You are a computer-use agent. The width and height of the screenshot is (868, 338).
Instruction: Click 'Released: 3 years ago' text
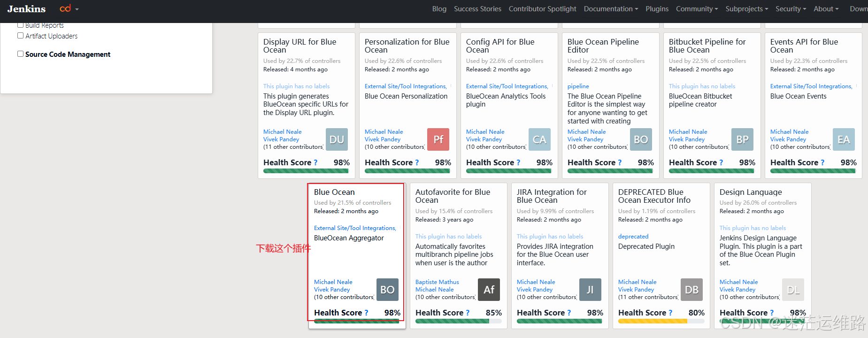(x=444, y=220)
